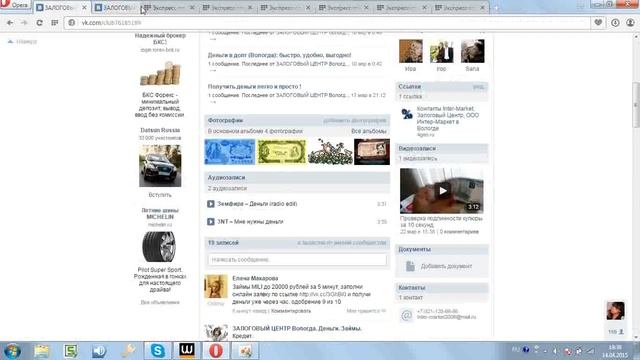Switch to the last Экспресс tab
The height and width of the screenshot is (360, 640).
click(x=459, y=8)
